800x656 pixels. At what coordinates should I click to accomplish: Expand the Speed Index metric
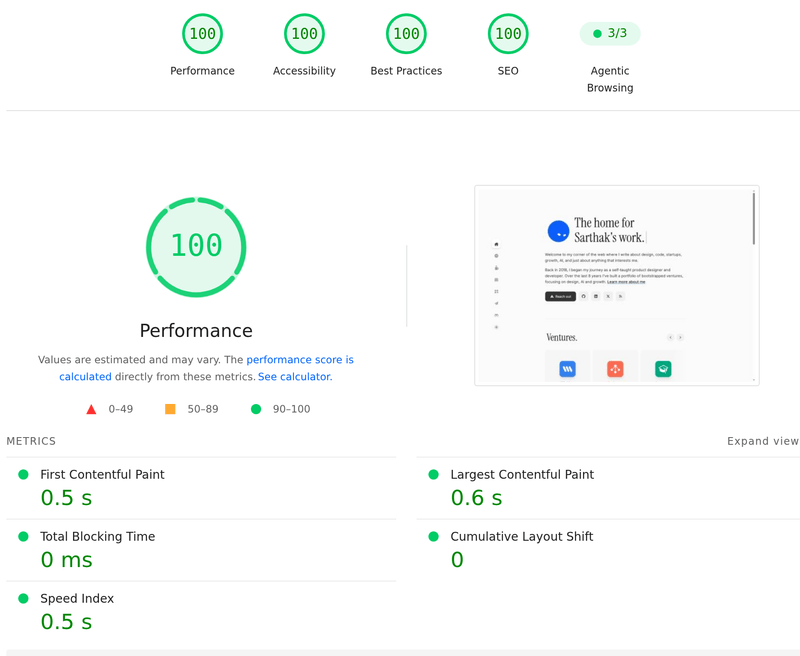[201, 612]
